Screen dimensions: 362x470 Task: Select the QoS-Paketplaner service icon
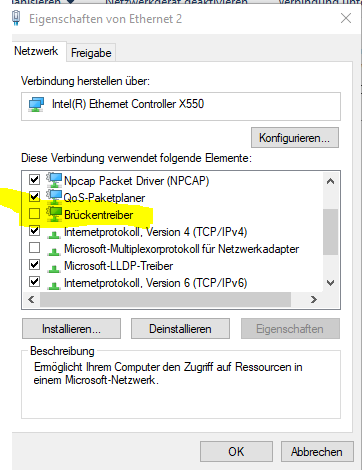(x=54, y=197)
